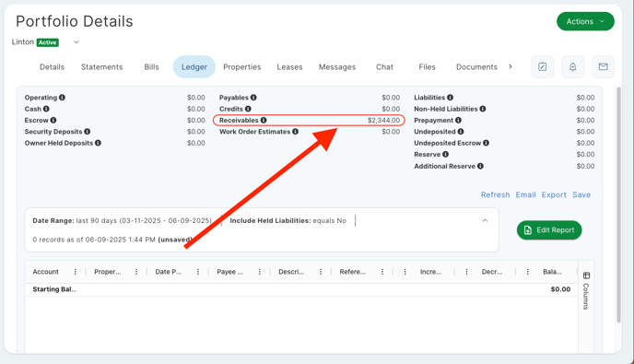
Task: Open the notes edit icon button
Action: [542, 66]
